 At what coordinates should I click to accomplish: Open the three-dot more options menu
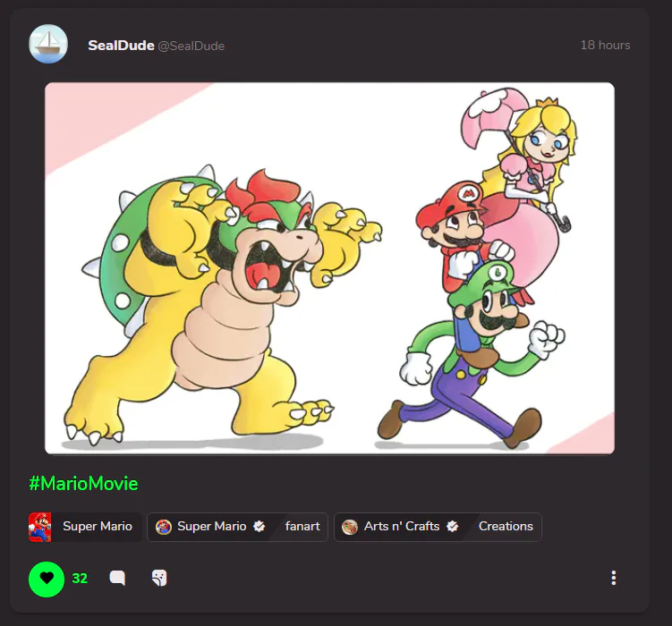click(x=613, y=578)
